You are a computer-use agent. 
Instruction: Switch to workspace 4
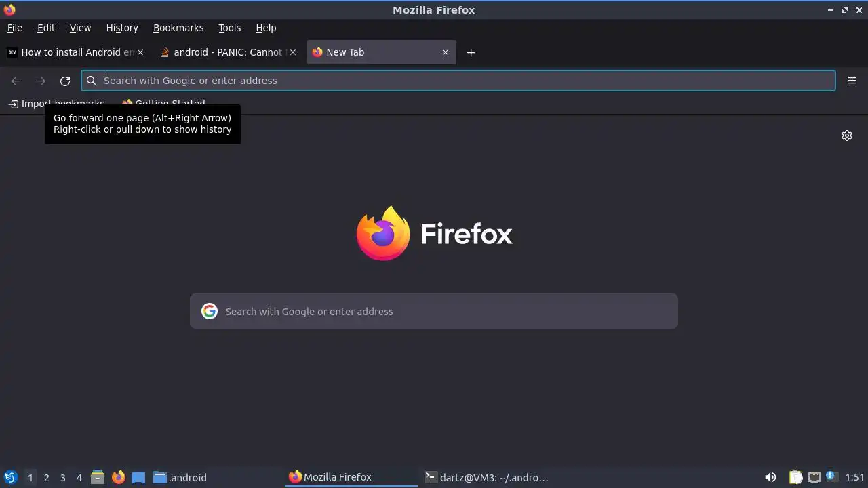tap(79, 478)
